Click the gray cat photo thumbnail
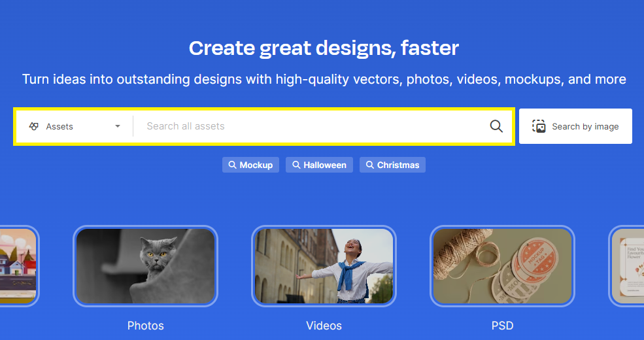This screenshot has height=340, width=644. click(145, 266)
